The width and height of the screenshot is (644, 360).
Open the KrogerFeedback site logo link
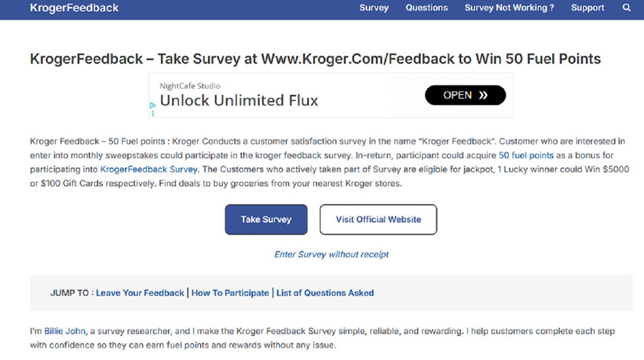coord(74,8)
